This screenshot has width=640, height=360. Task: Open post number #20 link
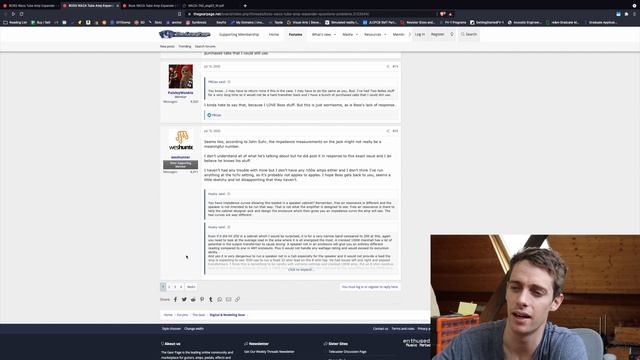(395, 131)
